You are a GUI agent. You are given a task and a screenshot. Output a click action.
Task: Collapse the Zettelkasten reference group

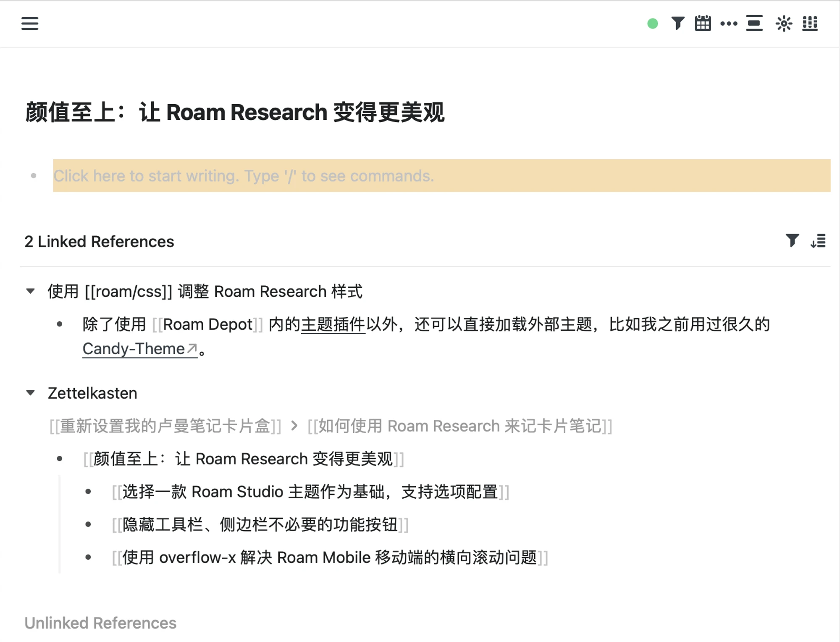(x=30, y=393)
